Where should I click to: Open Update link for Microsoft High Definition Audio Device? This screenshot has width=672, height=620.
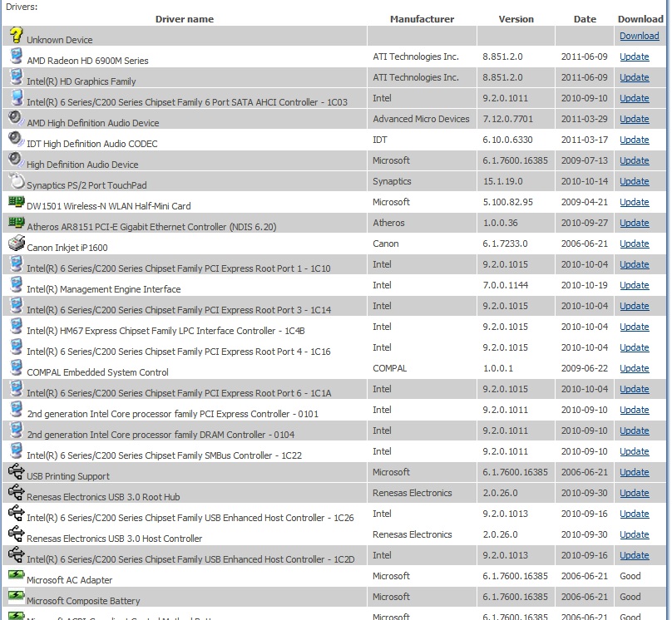(635, 160)
